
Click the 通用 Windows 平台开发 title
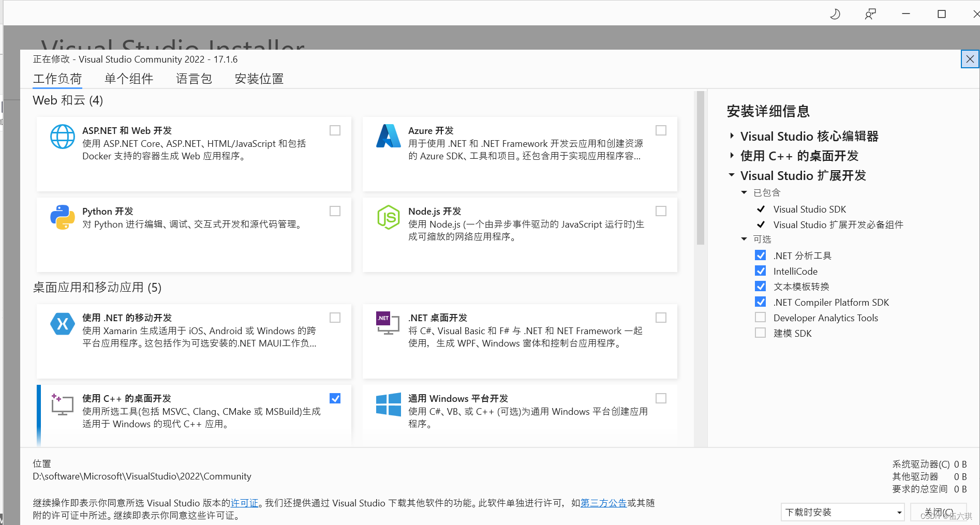point(458,399)
